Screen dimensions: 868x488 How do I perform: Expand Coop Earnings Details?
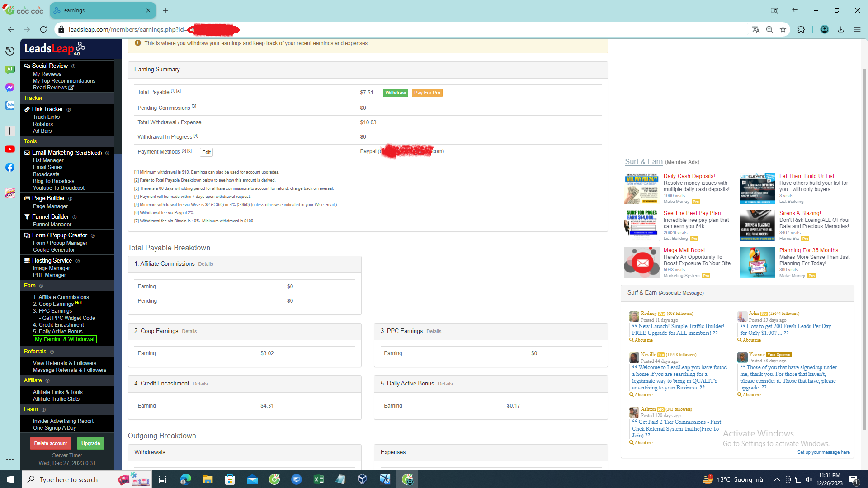coord(189,332)
